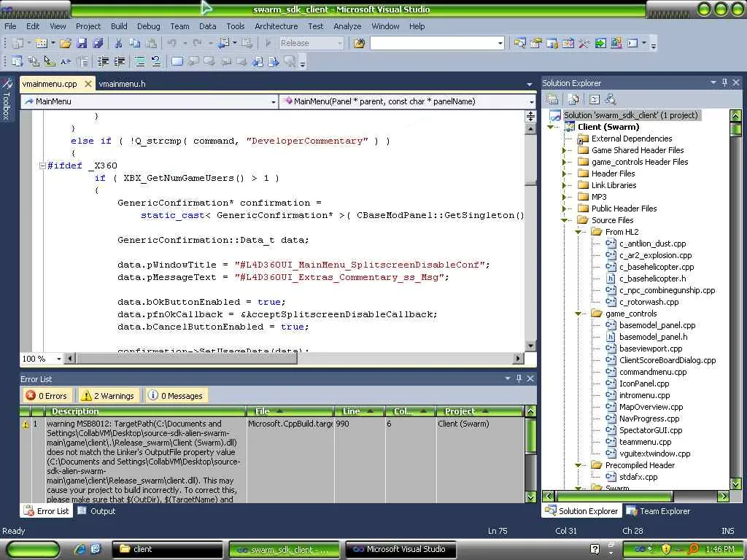Toggle a bookmark on current line
This screenshot has height=560, width=747.
click(x=177, y=61)
